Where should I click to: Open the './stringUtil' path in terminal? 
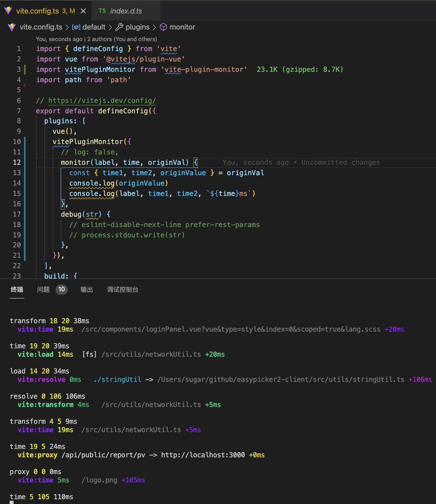click(117, 379)
